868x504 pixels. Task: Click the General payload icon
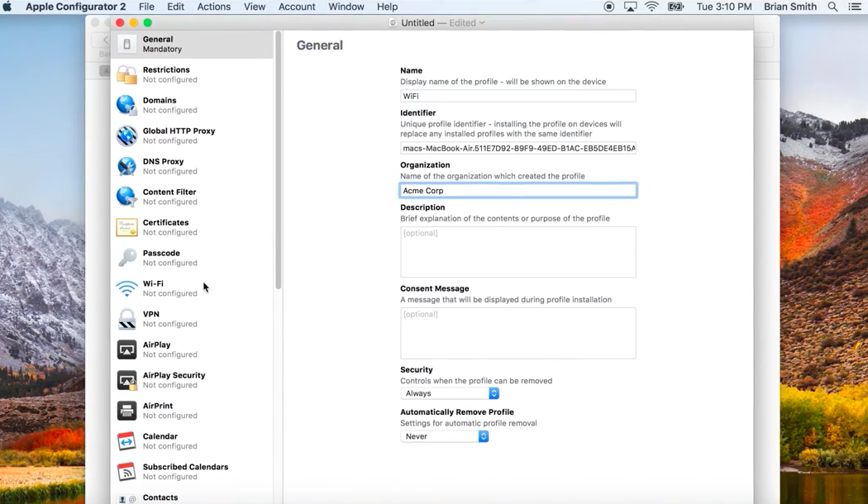(x=126, y=45)
